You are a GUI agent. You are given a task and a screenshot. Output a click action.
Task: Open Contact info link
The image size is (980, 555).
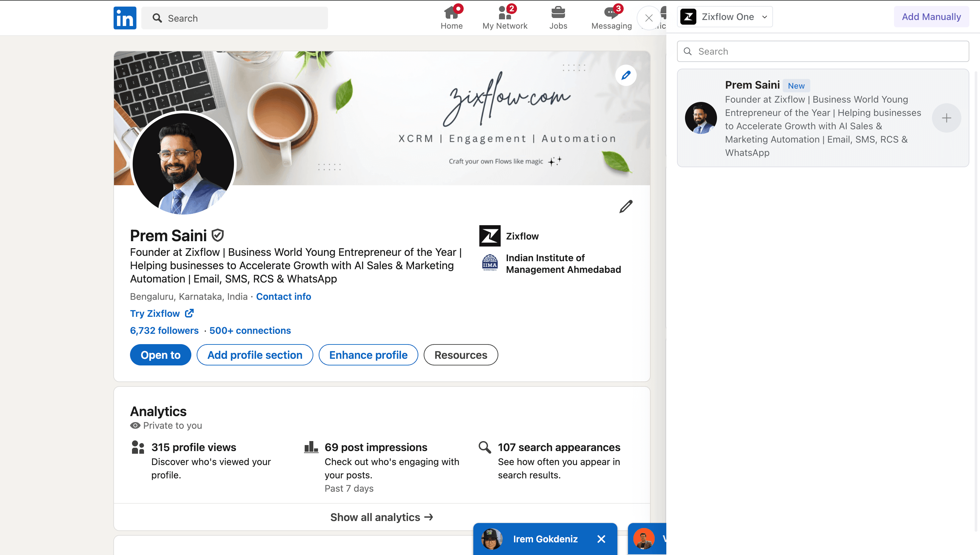[283, 296]
